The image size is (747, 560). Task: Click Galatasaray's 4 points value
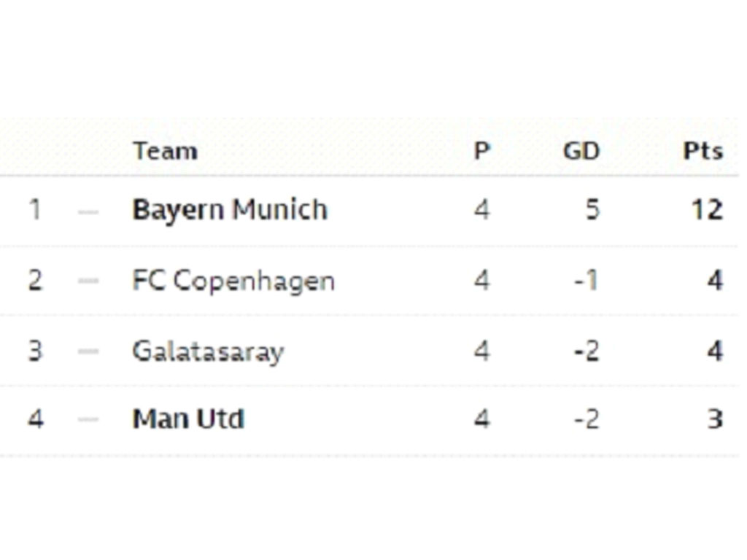click(x=715, y=351)
